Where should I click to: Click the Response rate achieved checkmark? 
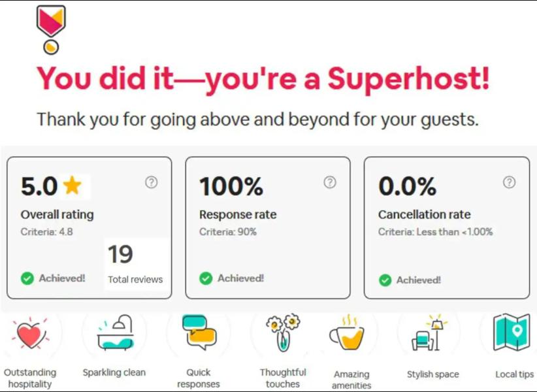pyautogui.click(x=206, y=278)
